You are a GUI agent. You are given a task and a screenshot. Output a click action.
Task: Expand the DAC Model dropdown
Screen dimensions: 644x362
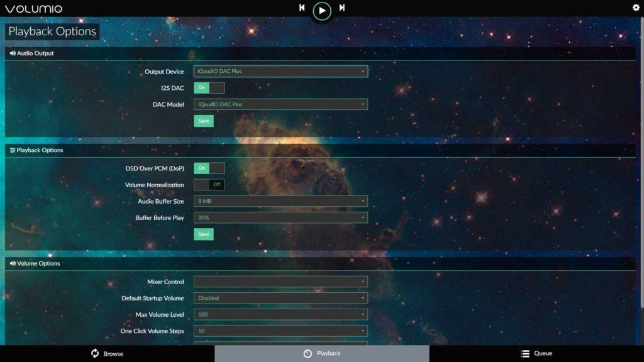(x=280, y=104)
